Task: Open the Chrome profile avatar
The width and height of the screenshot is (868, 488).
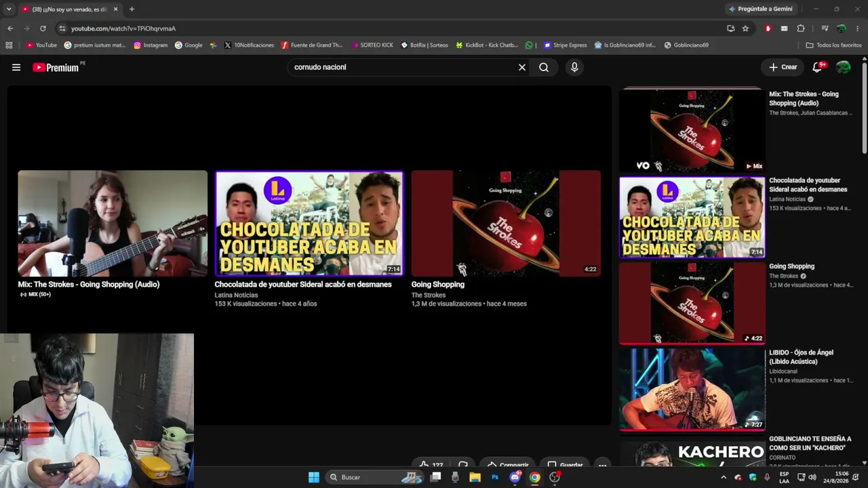Action: pyautogui.click(x=842, y=28)
